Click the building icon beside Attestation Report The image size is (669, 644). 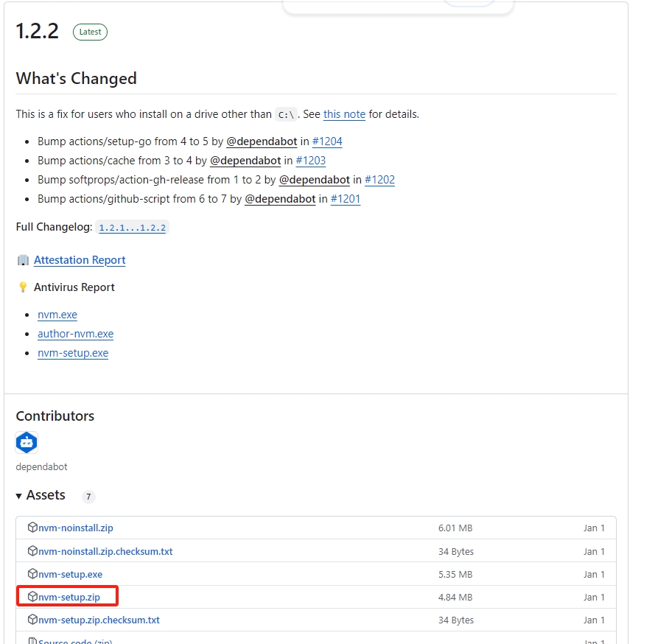click(x=23, y=260)
